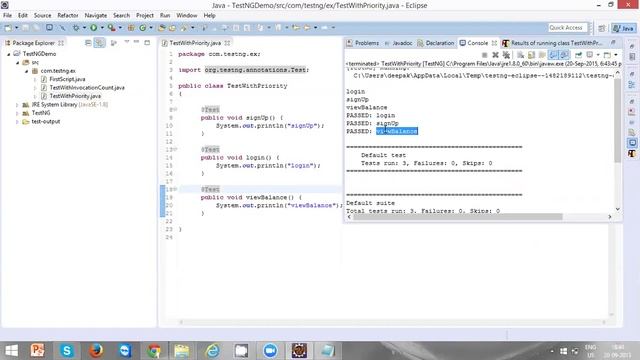640x360 pixels.
Task: Open the Open Console dropdown arrow
Action: click(x=616, y=55)
